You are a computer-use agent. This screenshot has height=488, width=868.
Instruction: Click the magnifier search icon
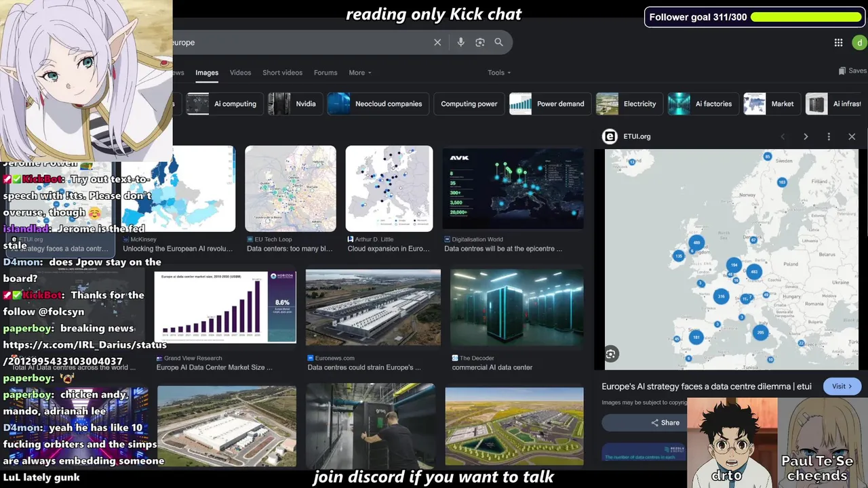[x=498, y=42]
